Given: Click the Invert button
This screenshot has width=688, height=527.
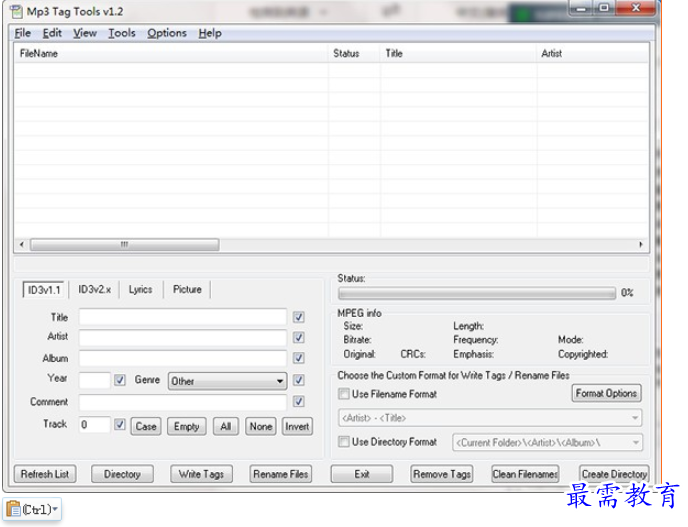Looking at the screenshot, I should 297,426.
